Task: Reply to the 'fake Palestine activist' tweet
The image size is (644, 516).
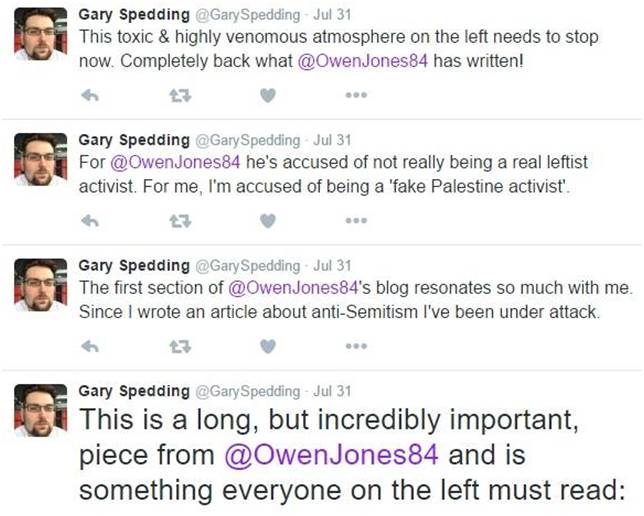Action: (x=90, y=221)
